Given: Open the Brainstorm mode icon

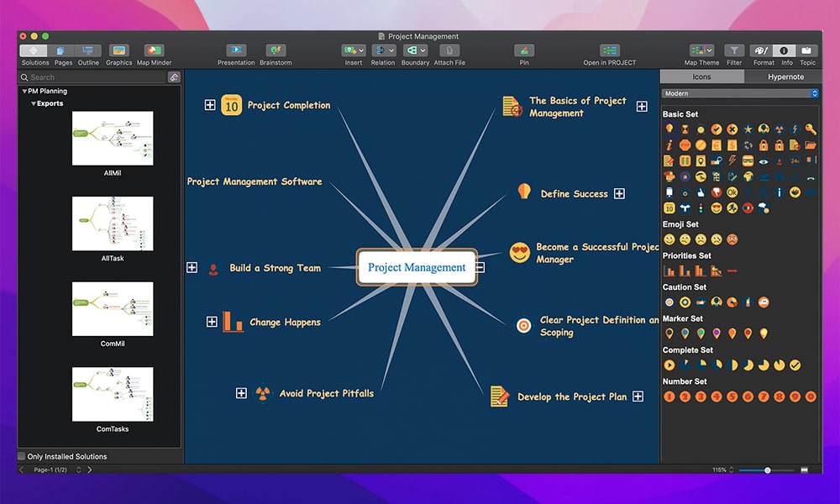Looking at the screenshot, I should [x=276, y=50].
